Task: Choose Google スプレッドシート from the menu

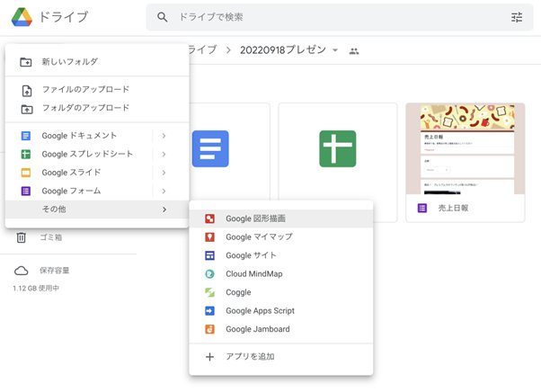Action: click(97, 154)
